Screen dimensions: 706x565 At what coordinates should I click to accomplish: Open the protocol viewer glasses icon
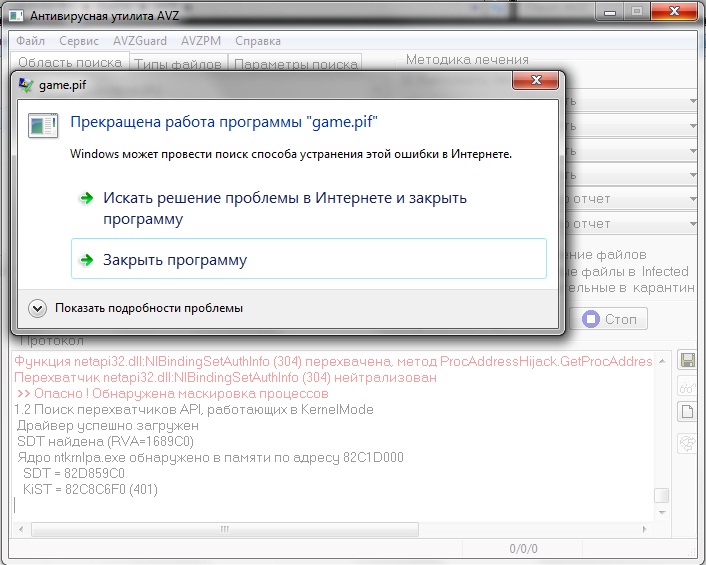pyautogui.click(x=687, y=386)
